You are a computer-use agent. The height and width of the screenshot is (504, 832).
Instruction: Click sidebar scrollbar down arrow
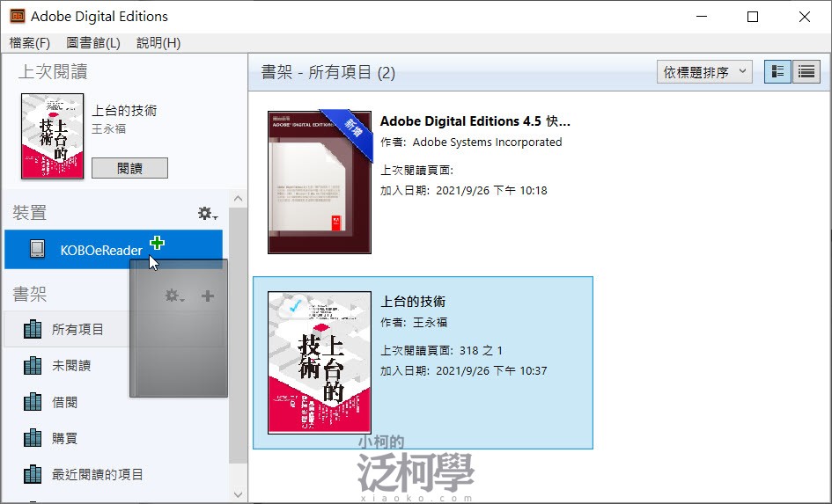click(x=239, y=494)
